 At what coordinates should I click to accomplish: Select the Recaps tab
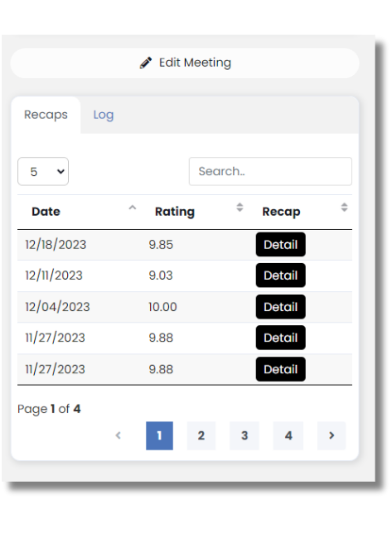[x=46, y=115]
